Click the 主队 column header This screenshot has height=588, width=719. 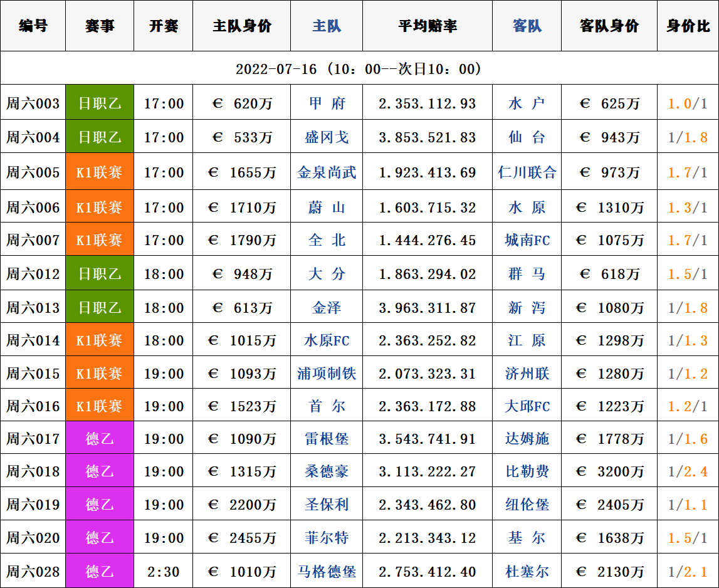327,26
